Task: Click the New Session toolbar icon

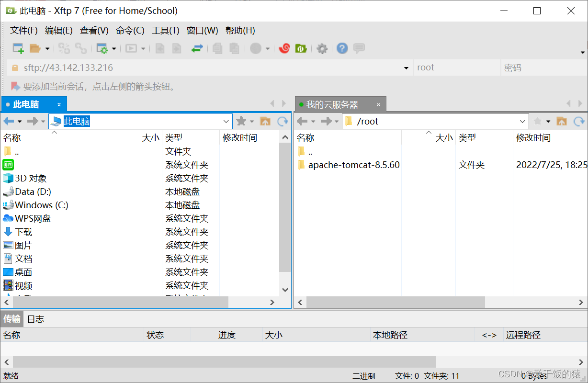Action: tap(18, 48)
